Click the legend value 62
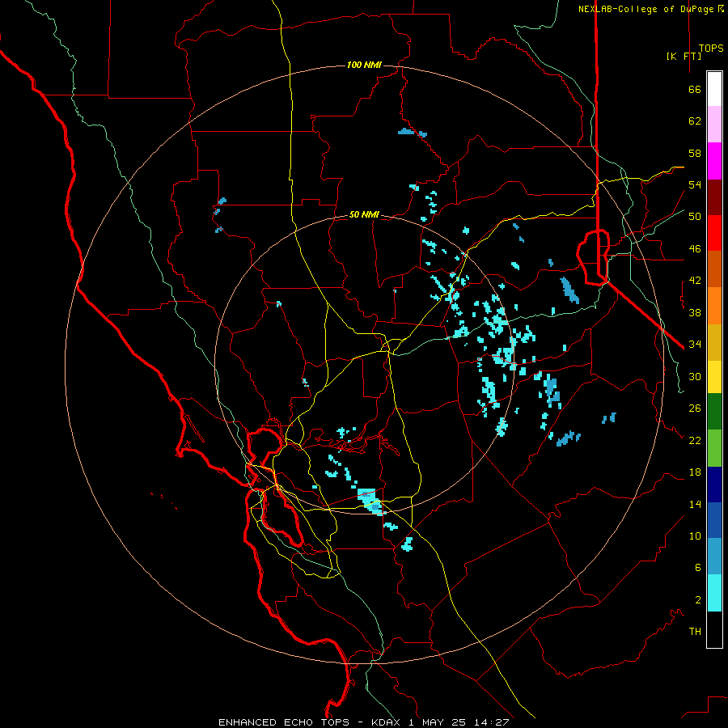Image resolution: width=728 pixels, height=728 pixels. point(695,121)
